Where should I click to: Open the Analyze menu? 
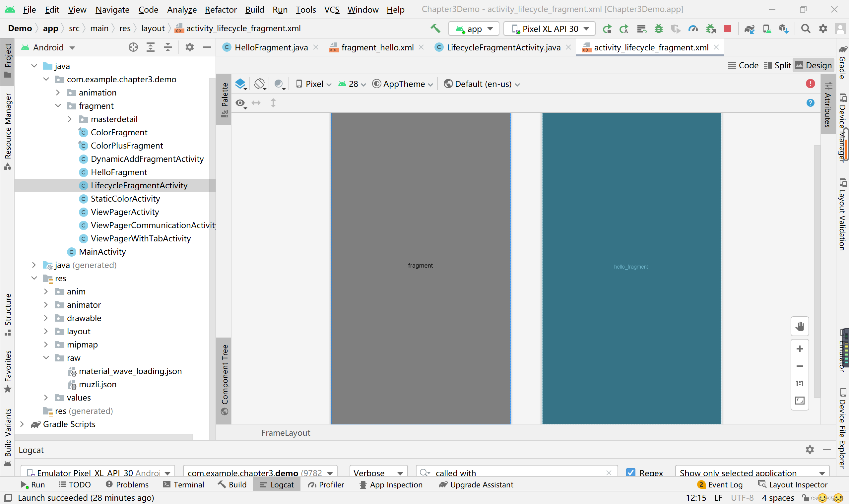pyautogui.click(x=182, y=10)
